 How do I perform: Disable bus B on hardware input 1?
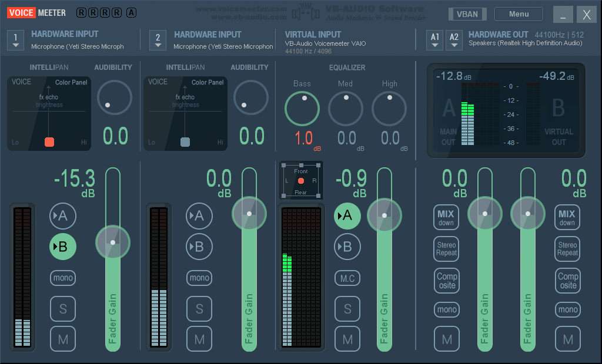coord(63,247)
